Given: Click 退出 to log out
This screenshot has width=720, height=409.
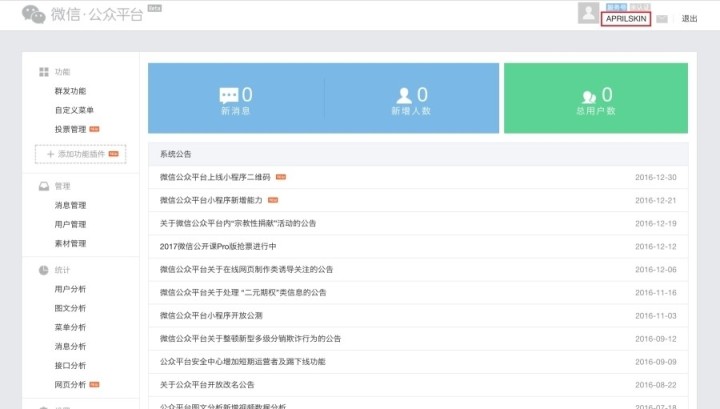Looking at the screenshot, I should pos(689,19).
